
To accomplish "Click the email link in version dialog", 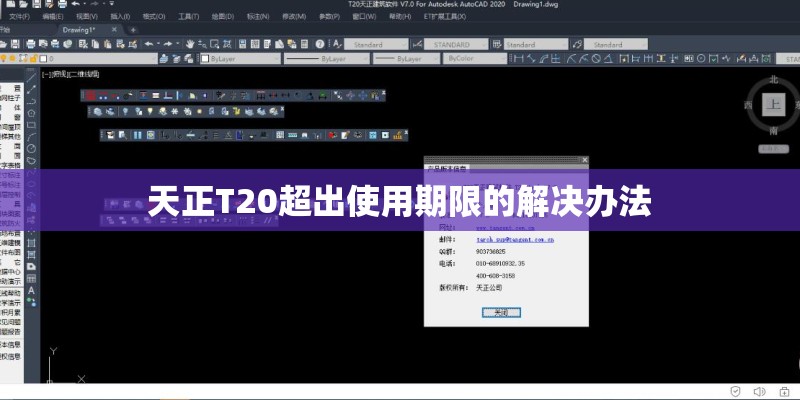I will [x=515, y=239].
